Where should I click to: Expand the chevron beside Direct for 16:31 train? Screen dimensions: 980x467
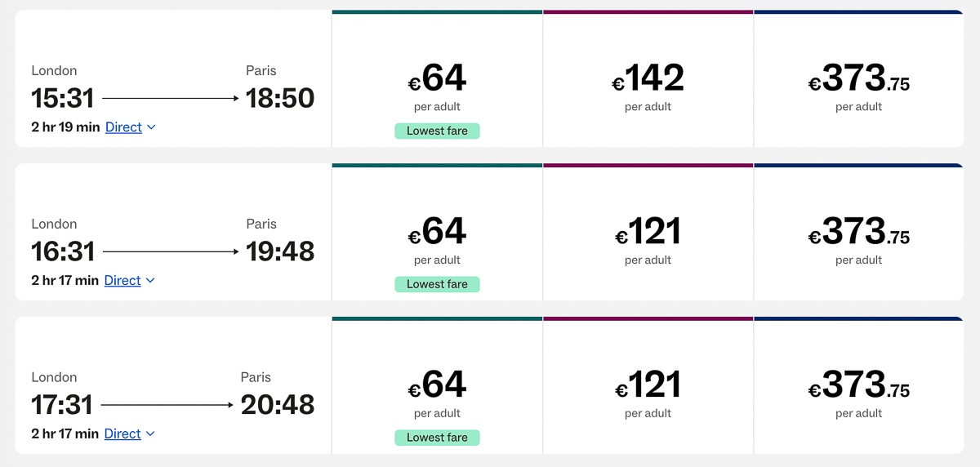coord(150,281)
